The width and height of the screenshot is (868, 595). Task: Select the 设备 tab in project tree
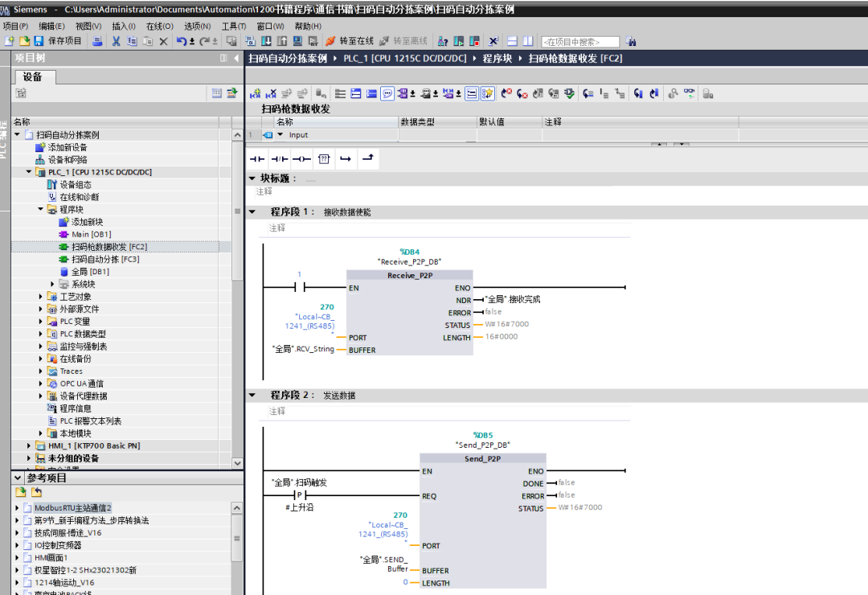32,77
